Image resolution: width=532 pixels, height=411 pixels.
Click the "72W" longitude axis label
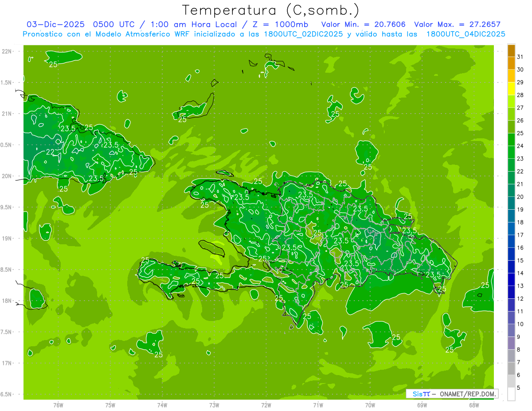(x=266, y=405)
